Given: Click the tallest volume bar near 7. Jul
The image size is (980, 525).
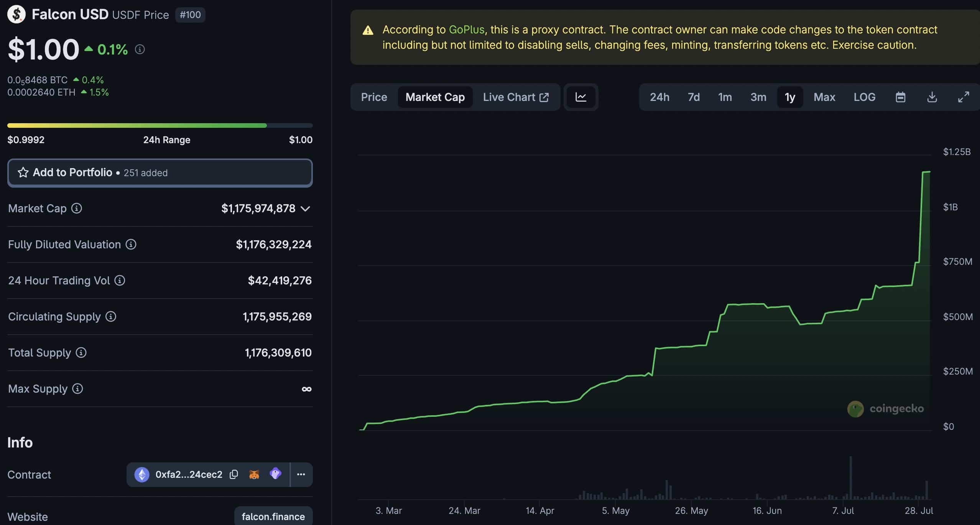Looking at the screenshot, I should 850,478.
